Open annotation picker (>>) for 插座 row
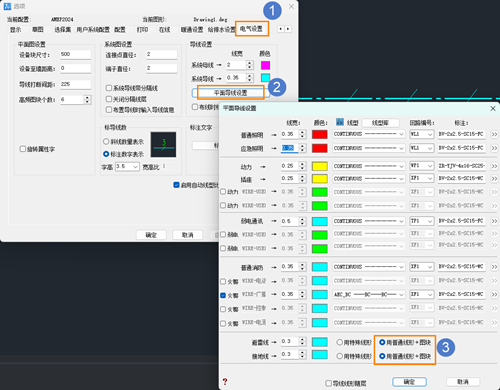 pos(494,179)
